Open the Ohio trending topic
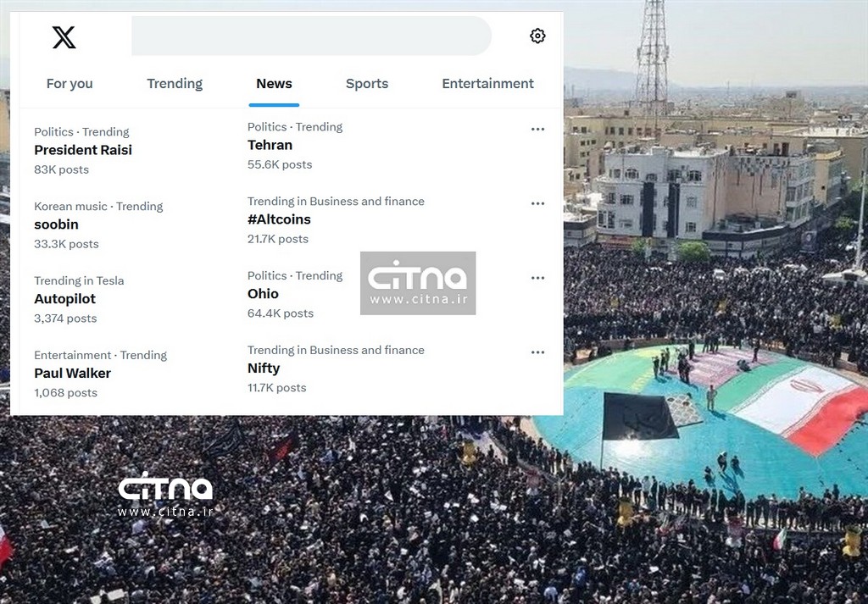Screen dimensions: 868x604 pyautogui.click(x=263, y=294)
